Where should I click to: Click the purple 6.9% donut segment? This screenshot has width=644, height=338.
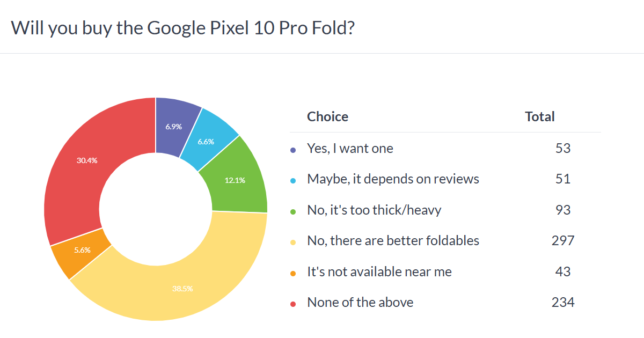(173, 127)
